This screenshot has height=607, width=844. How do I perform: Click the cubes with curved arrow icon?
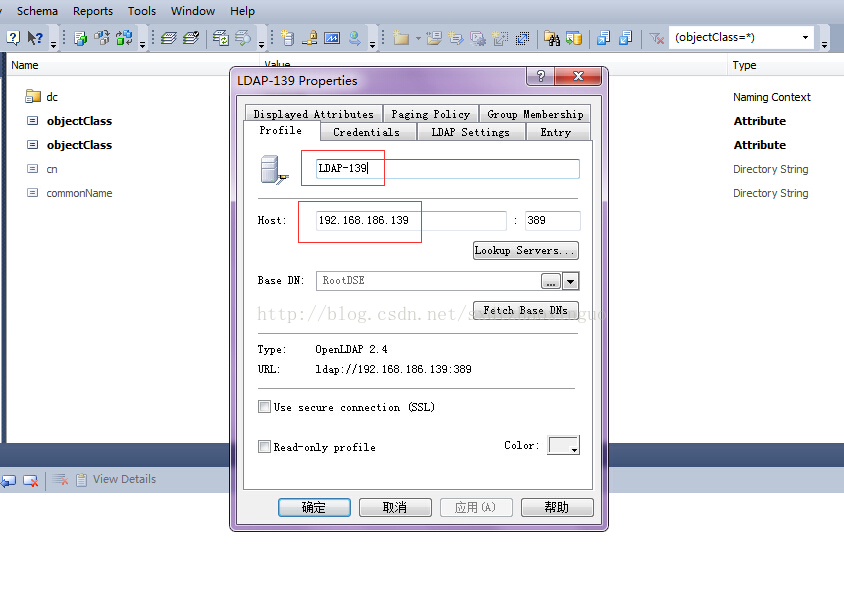[102, 38]
